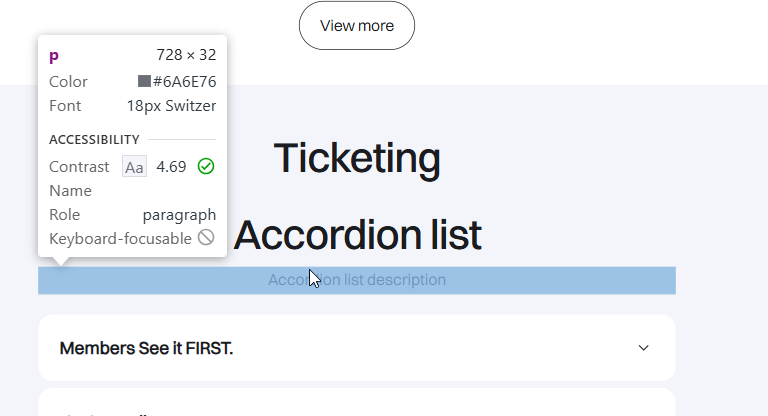Click the Keyboard-focusable label in tooltip
Screen dimensions: 768x416
tap(120, 238)
